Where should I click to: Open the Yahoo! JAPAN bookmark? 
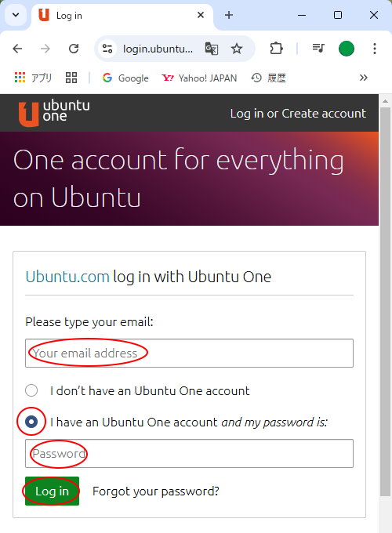pyautogui.click(x=199, y=78)
